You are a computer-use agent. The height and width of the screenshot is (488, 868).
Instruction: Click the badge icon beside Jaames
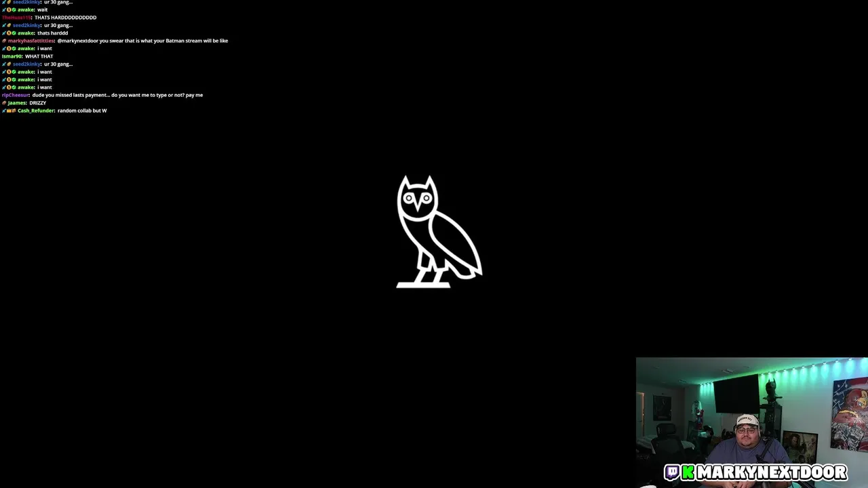tap(4, 103)
